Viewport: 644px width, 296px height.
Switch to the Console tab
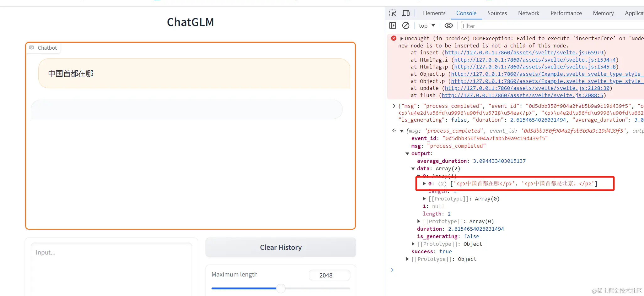(x=466, y=13)
